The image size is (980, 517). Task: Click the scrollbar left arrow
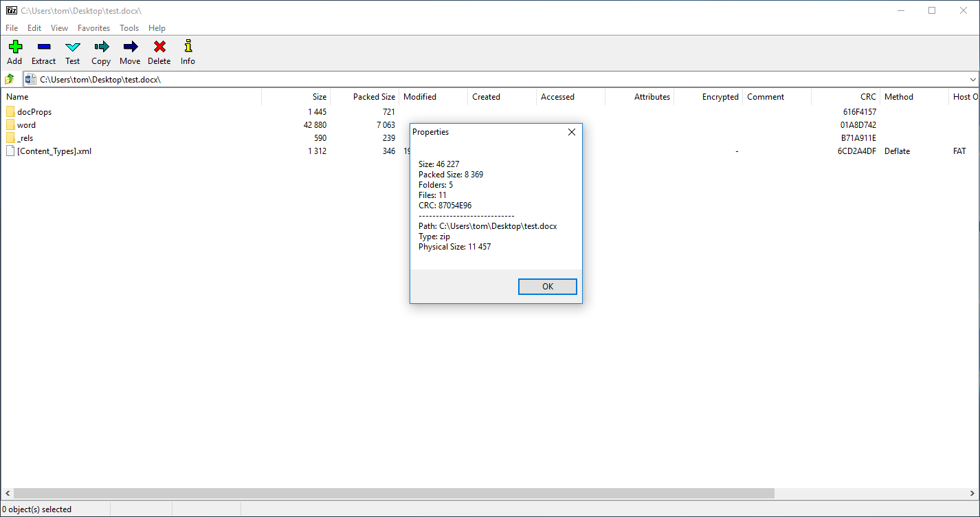7,493
